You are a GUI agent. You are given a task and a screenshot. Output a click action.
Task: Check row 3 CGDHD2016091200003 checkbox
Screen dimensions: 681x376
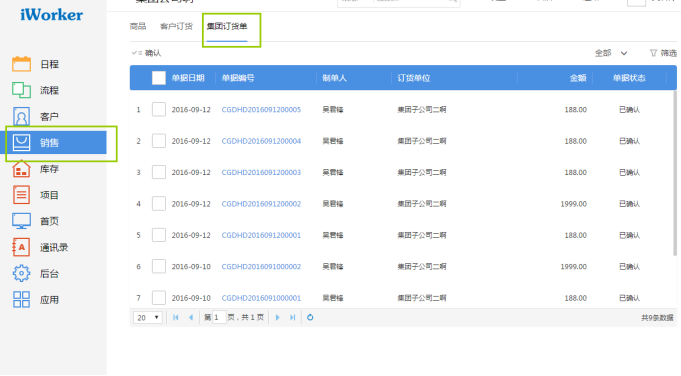point(159,172)
